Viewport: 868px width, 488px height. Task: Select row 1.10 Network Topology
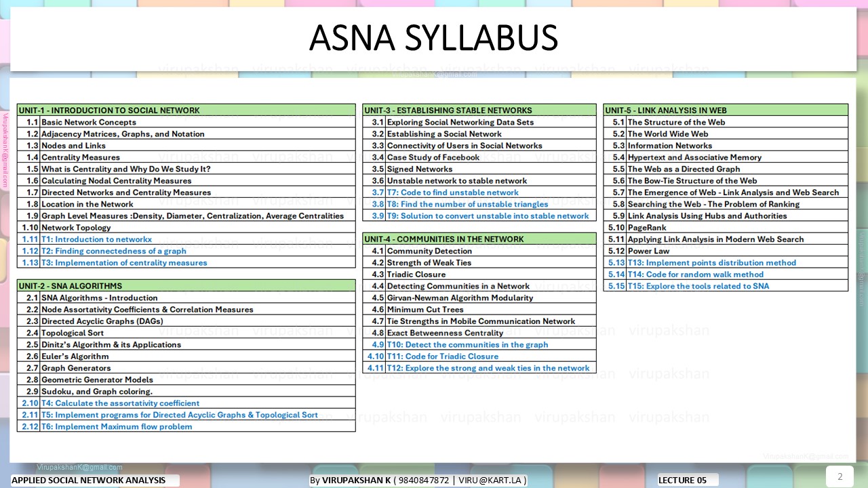pos(186,228)
